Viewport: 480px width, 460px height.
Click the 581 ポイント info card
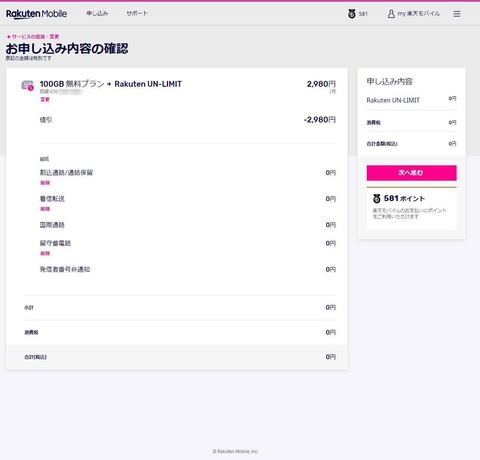point(412,208)
